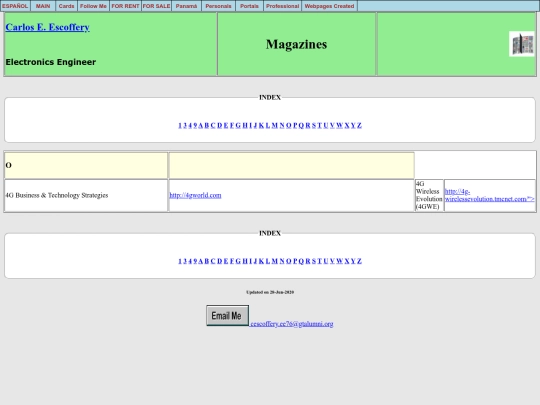Image resolution: width=540 pixels, height=405 pixels.
Task: Jump to letter B in upper INDEX
Action: pyautogui.click(x=207, y=125)
